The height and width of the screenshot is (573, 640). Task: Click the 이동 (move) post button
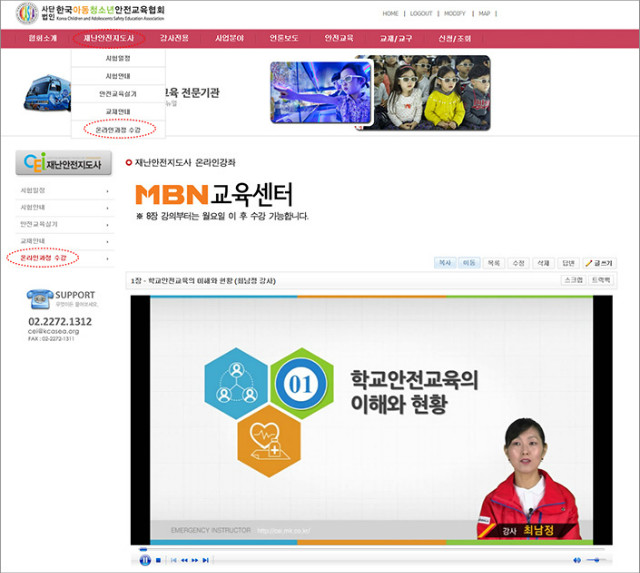[x=469, y=263]
